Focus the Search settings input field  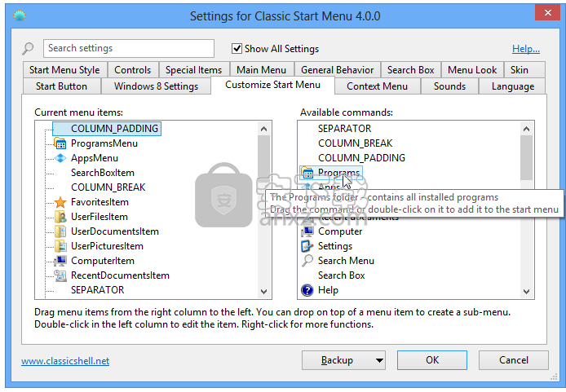(x=129, y=48)
